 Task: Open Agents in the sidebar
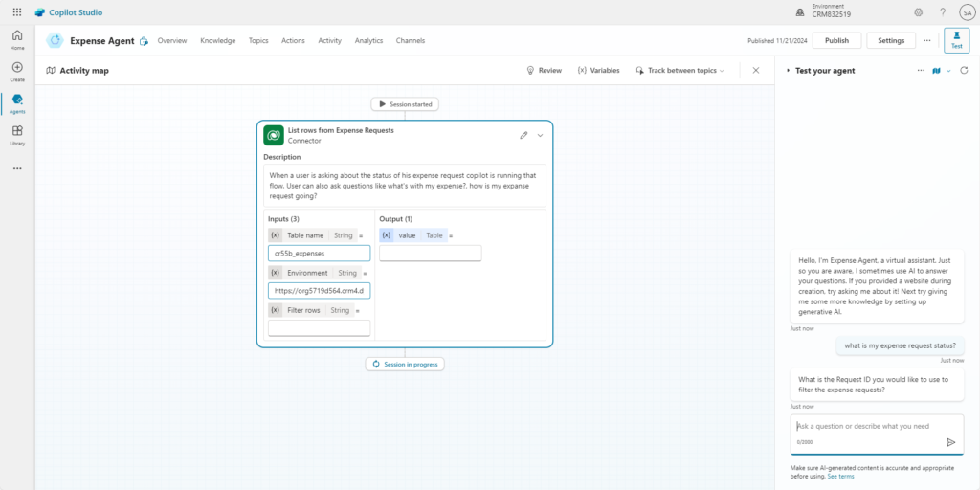pos(17,103)
